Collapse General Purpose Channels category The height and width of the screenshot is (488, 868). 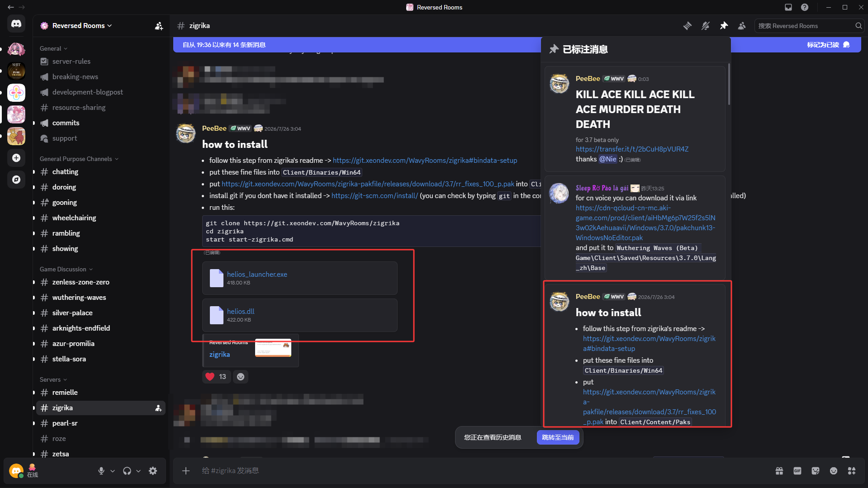coord(79,159)
